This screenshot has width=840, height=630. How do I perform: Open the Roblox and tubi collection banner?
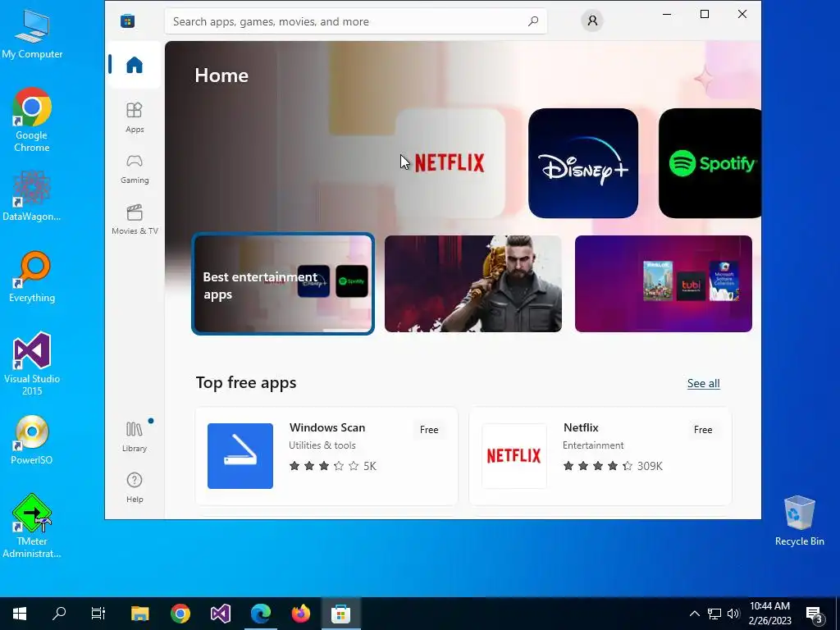[663, 283]
